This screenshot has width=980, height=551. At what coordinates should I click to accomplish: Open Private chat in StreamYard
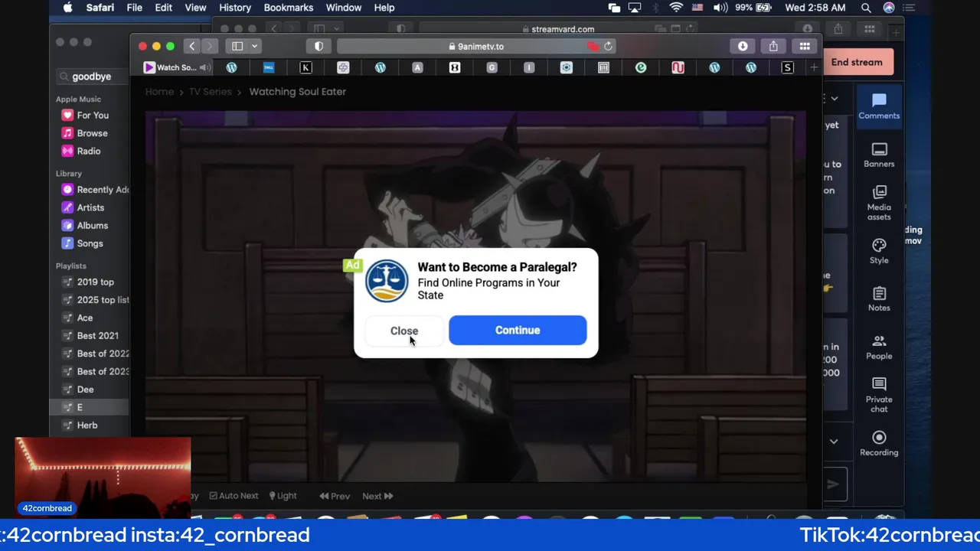[879, 395]
